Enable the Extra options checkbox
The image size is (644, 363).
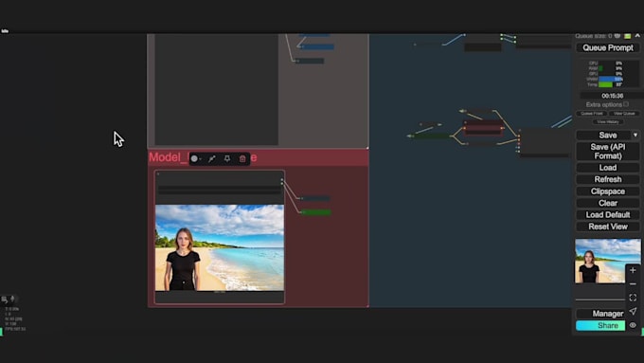point(626,104)
